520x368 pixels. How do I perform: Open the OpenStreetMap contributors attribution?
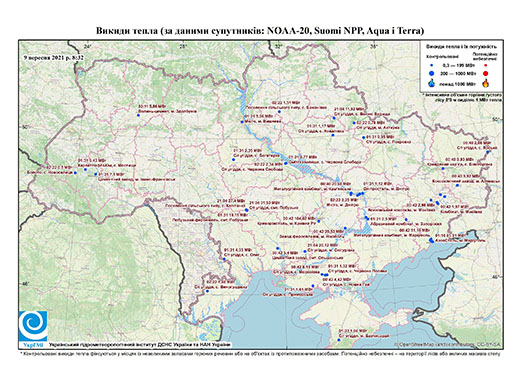(447, 344)
